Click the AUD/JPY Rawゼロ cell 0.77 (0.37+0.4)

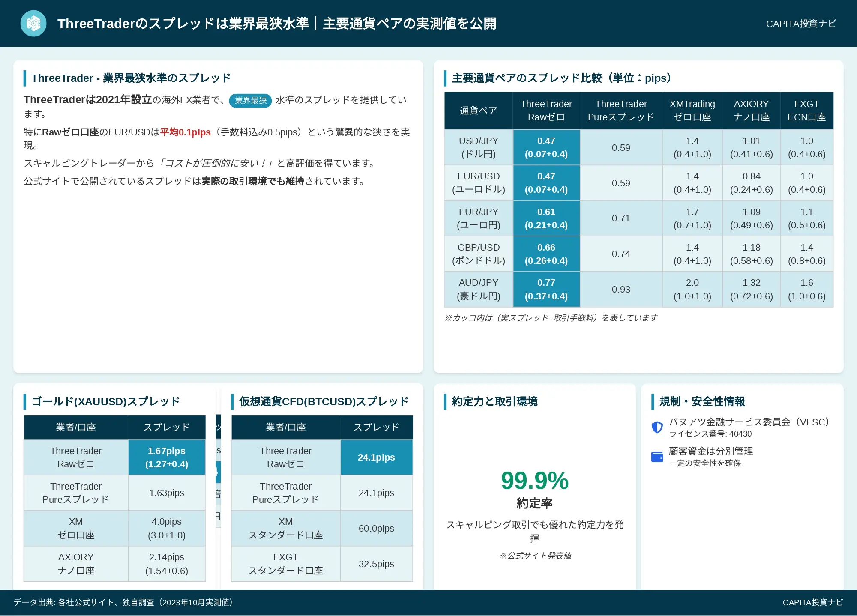[x=546, y=290]
